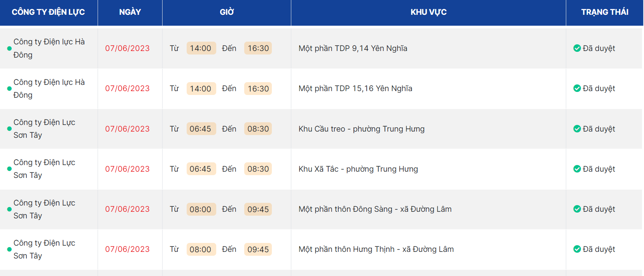The height and width of the screenshot is (276, 644).
Task: Click green dot beside Khu Cầu treo's company
Action: coord(9,129)
